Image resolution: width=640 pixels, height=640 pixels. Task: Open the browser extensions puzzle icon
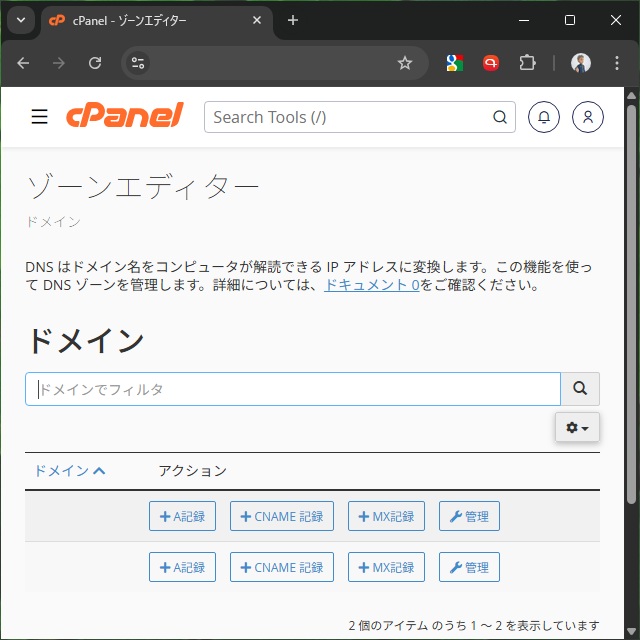click(x=527, y=63)
